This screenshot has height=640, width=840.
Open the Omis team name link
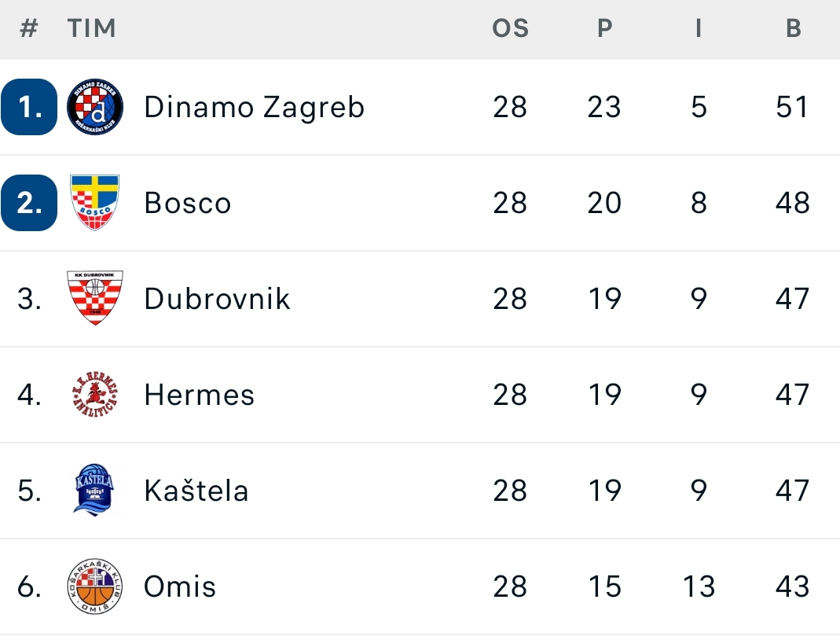180,587
